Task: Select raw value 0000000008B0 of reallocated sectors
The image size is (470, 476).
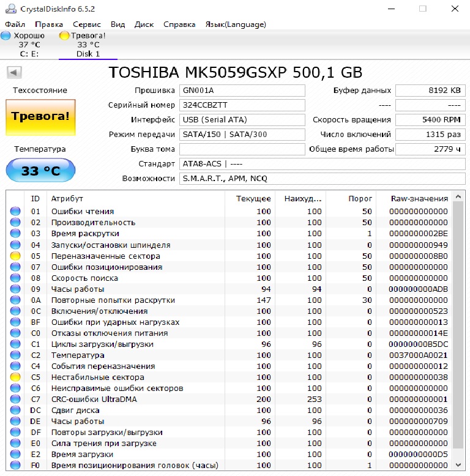Action: point(419,256)
